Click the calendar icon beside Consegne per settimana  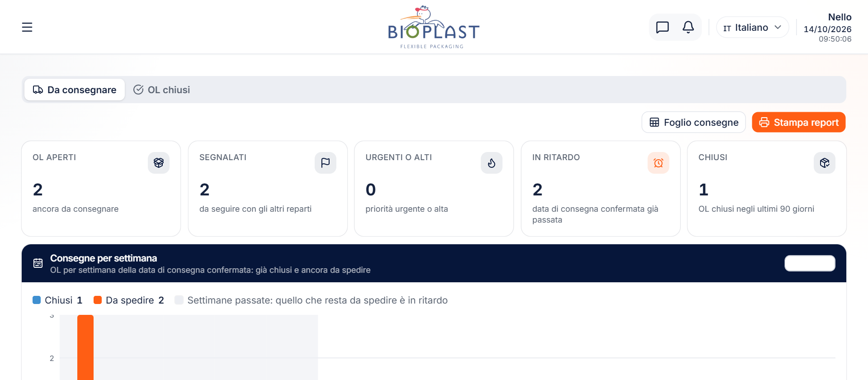tap(38, 263)
